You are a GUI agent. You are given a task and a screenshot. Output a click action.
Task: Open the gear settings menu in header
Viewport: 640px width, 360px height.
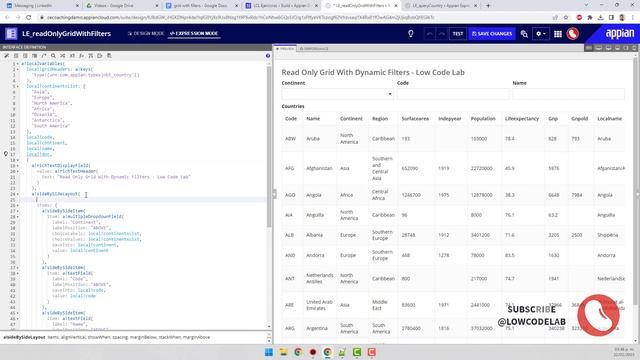pos(540,34)
